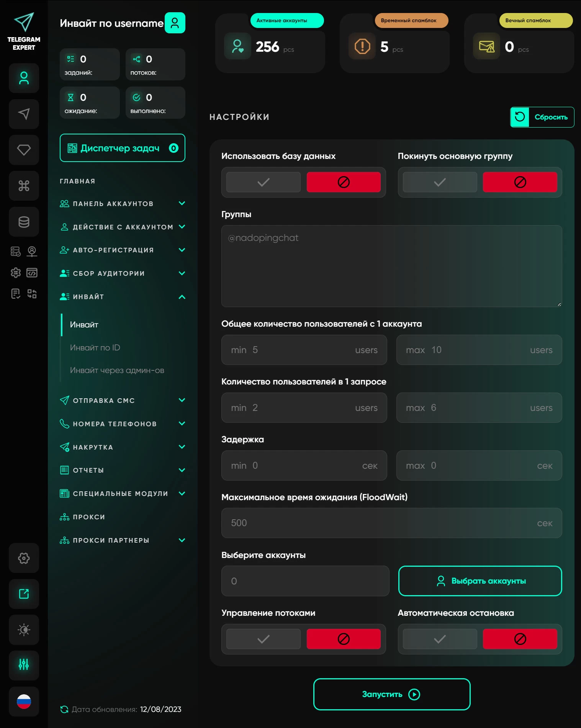Expand the 'Авто-регистрация' section
This screenshot has height=728, width=581.
(x=123, y=250)
